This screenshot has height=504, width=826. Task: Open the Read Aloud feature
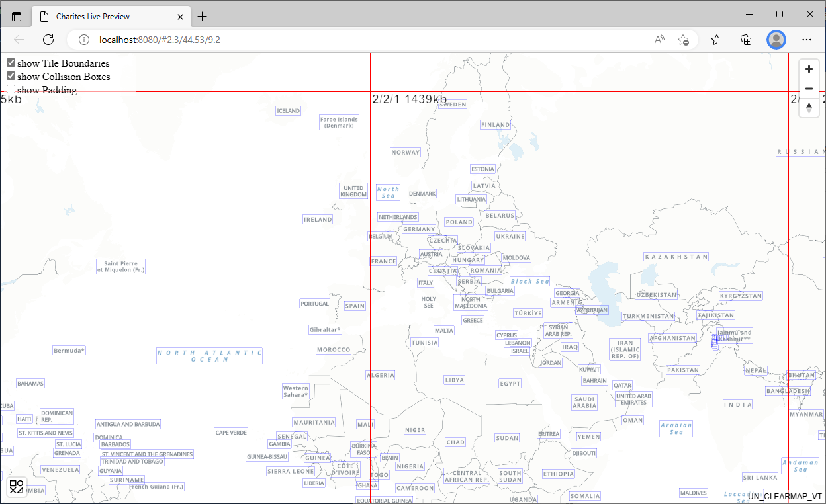coord(659,40)
